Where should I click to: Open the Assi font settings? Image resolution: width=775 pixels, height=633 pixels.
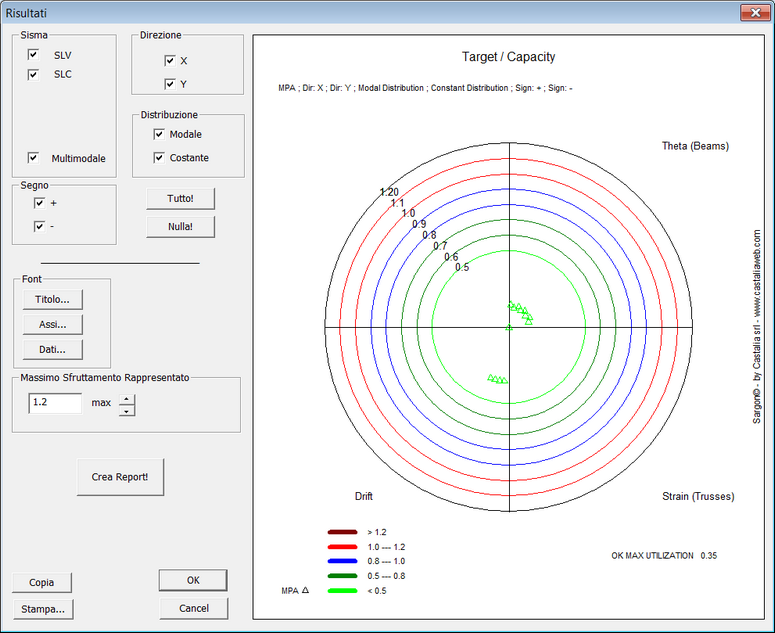[52, 324]
